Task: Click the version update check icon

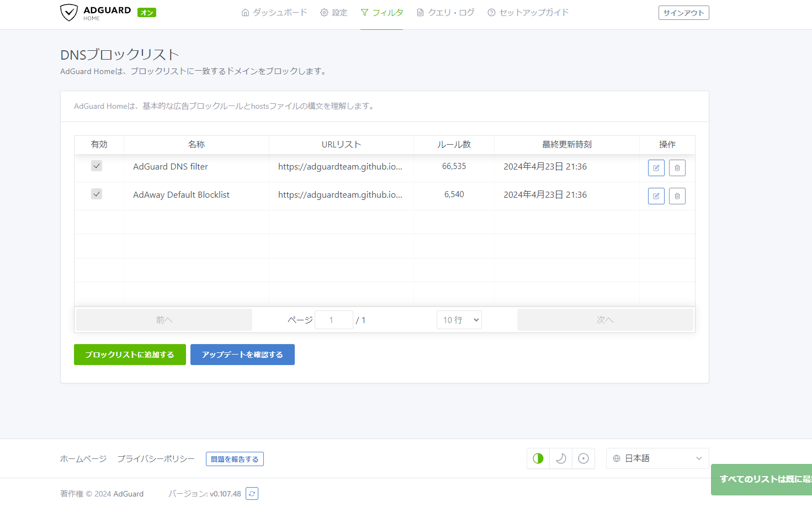Action: pyautogui.click(x=252, y=494)
